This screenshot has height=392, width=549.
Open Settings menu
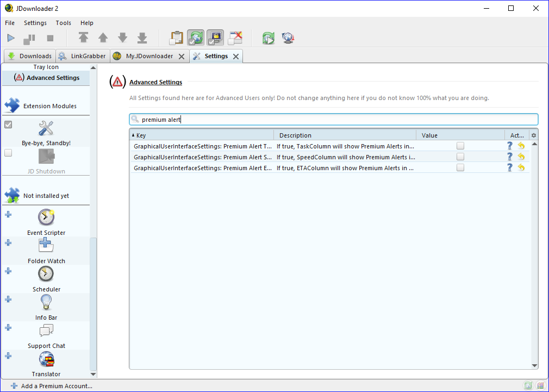point(35,23)
